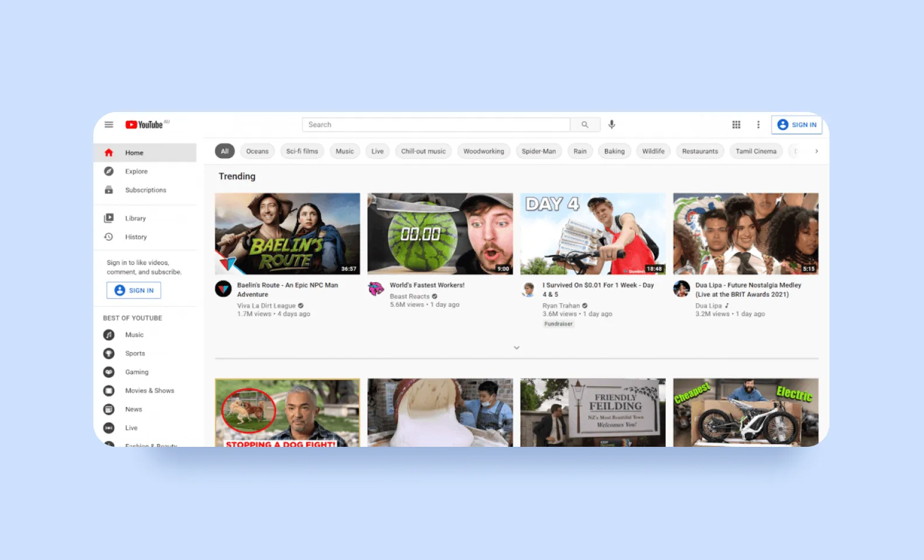Expand Trending section with down chevron
Screen dimensions: 924x560
tap(516, 348)
